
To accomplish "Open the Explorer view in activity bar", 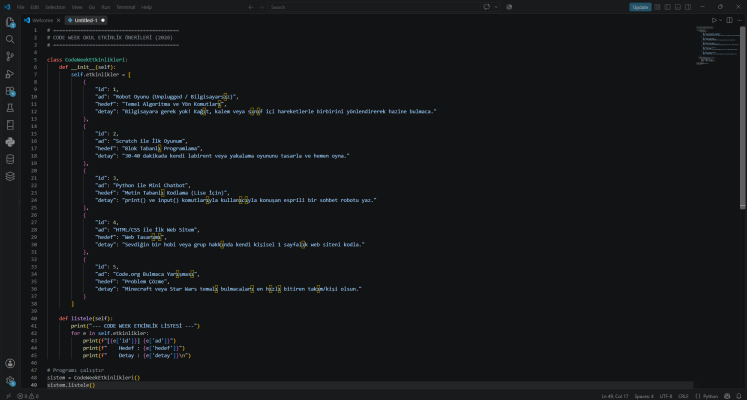I will point(10,22).
